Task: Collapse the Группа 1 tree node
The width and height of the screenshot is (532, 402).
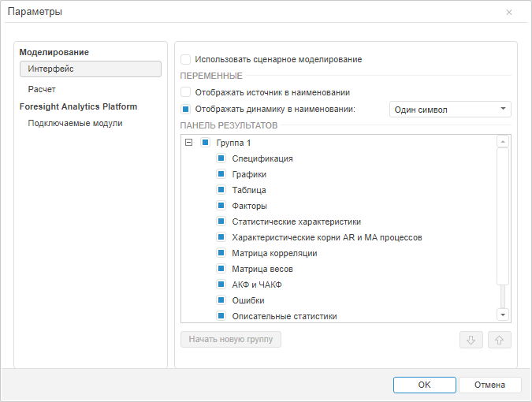Action: (188, 143)
